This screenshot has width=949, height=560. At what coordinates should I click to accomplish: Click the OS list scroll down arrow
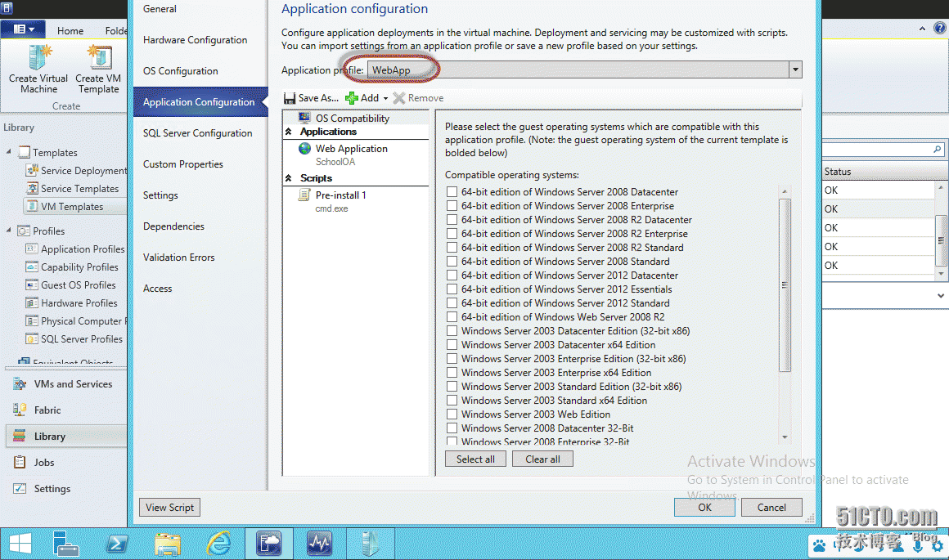(785, 437)
